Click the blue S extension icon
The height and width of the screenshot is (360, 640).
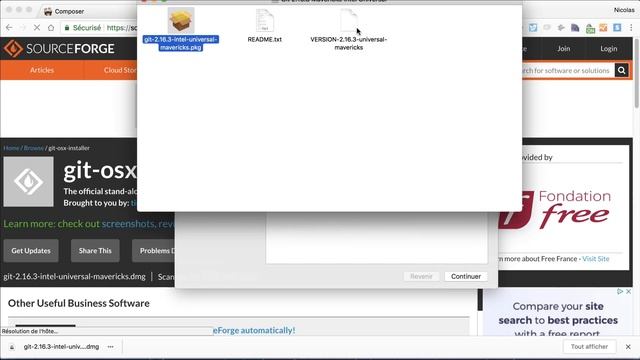pos(617,28)
